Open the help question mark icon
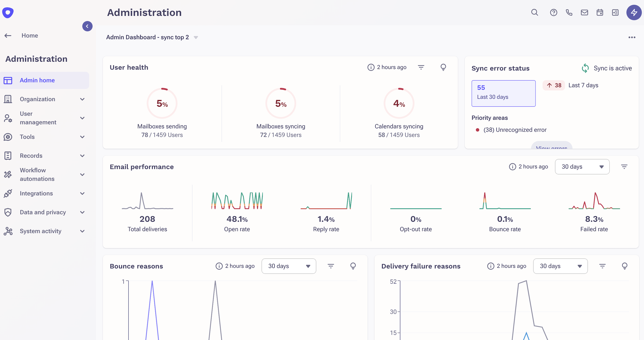This screenshot has height=340, width=644. point(553,12)
